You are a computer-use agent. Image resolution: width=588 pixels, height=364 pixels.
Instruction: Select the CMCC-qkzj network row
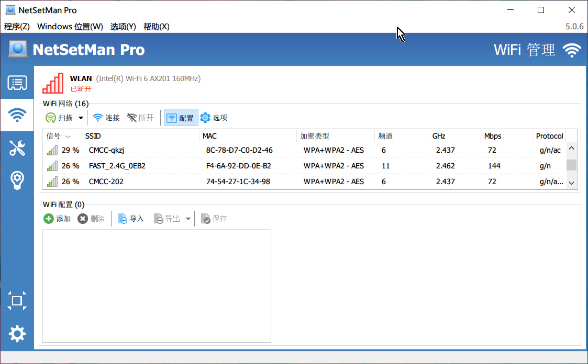point(304,150)
